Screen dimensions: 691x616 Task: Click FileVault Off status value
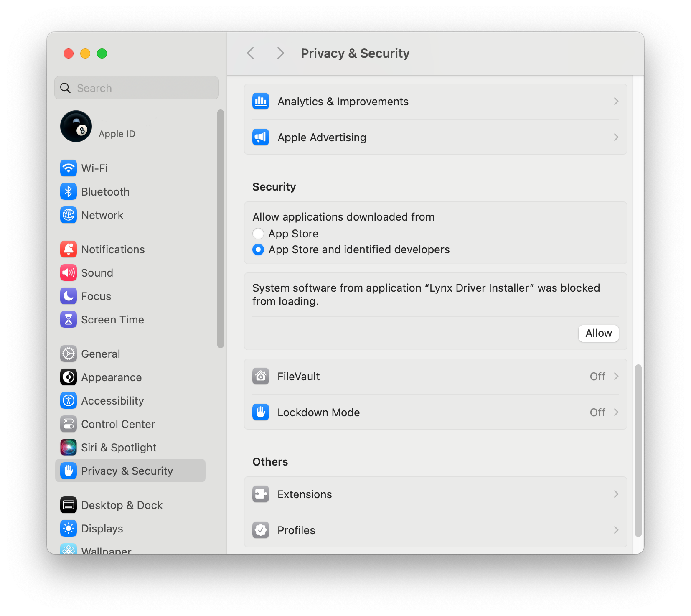point(597,377)
